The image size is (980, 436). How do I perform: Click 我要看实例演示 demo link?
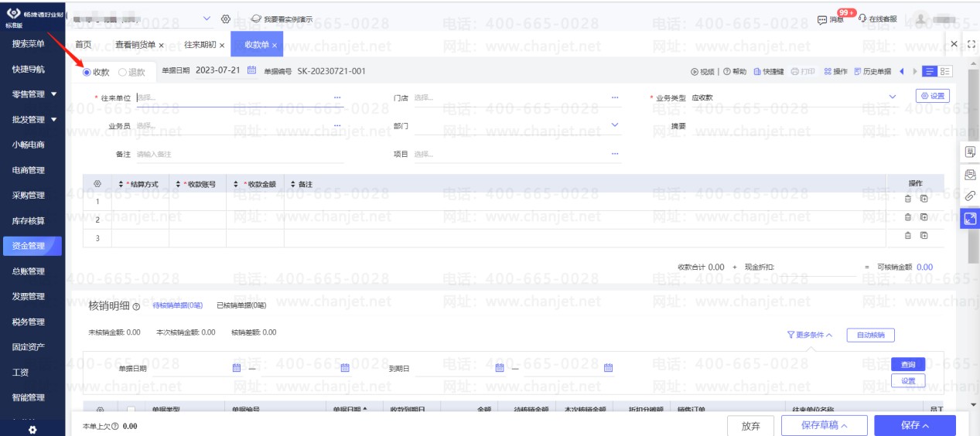(282, 19)
